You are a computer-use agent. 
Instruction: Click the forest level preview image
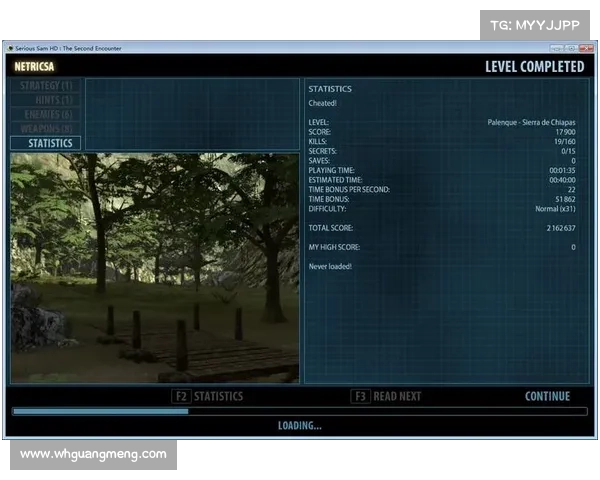154,267
